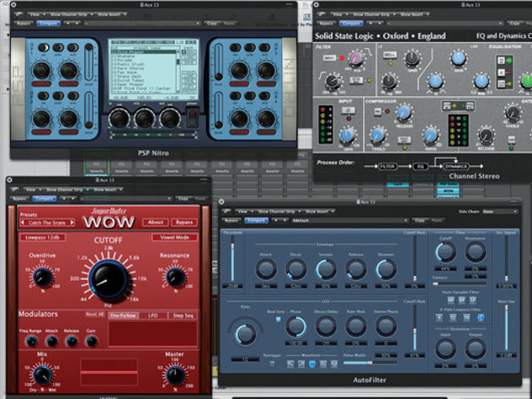Click the FILTER box in SSL Process Order

(x=388, y=166)
